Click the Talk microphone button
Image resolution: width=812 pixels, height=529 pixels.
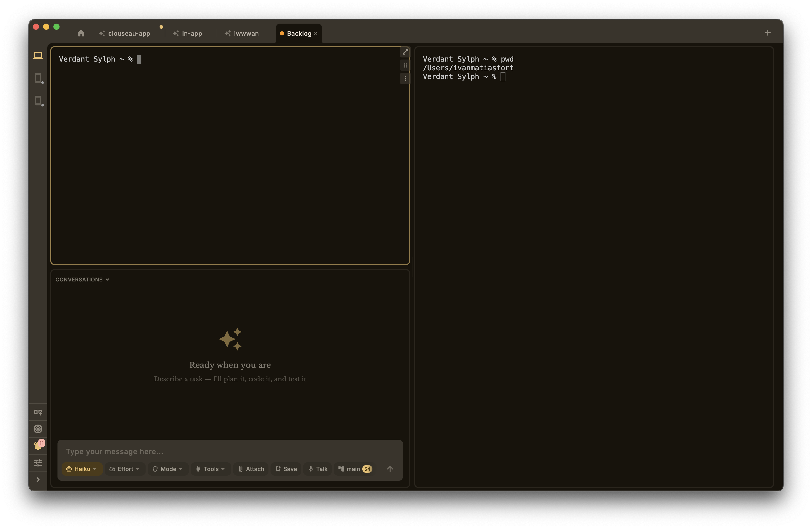(318, 469)
